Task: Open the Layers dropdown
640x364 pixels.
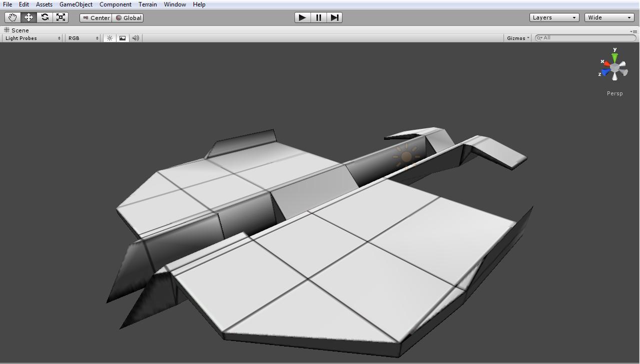Action: [554, 17]
